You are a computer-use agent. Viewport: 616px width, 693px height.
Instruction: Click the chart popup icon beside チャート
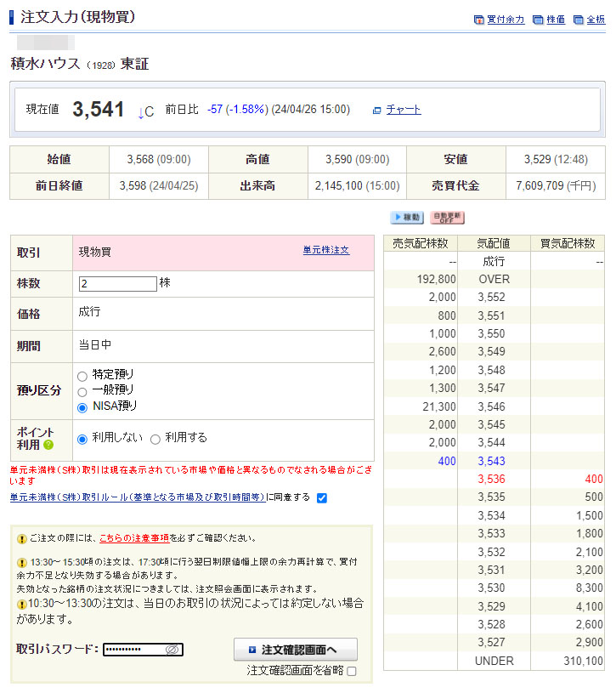pyautogui.click(x=377, y=111)
